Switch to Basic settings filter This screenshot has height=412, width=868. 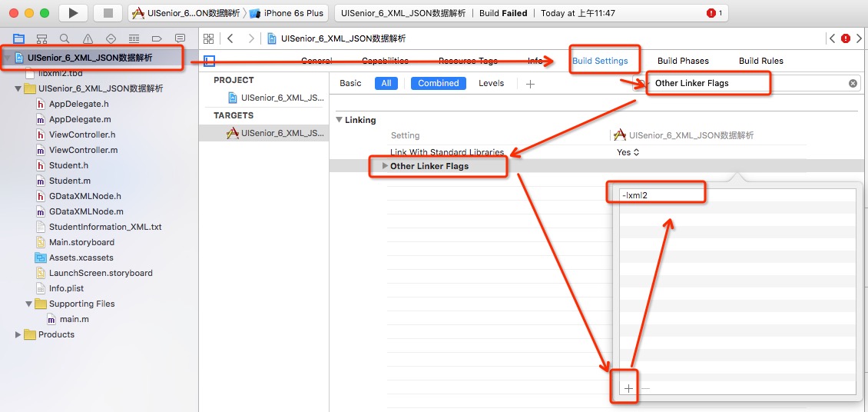coord(350,83)
